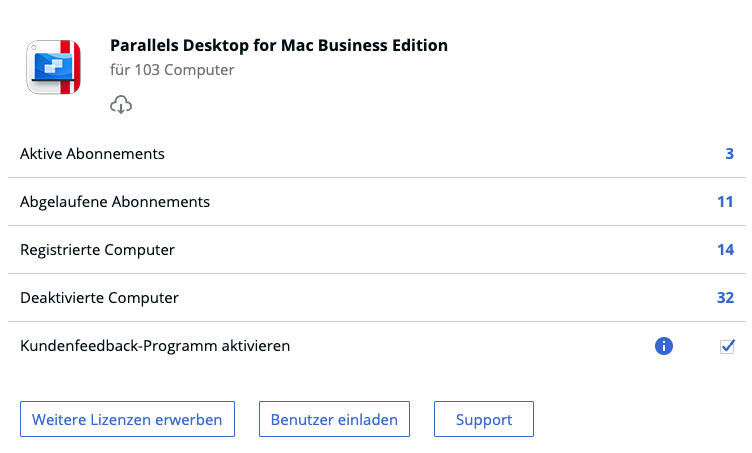The image size is (752, 453).
Task: Click the Parallels Desktop for Mac Business Edition title
Action: 279,45
